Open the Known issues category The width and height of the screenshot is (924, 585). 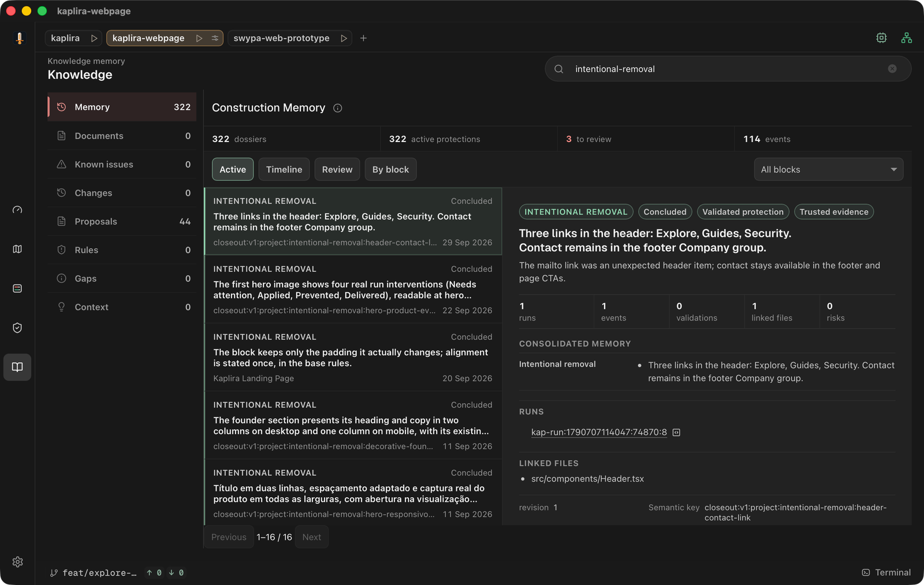[122, 164]
